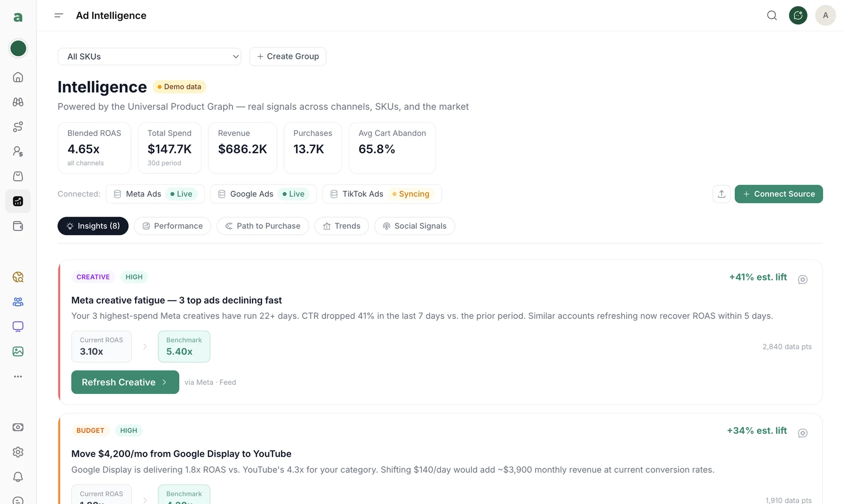844x504 pixels.
Task: Click the Benchmark 5.40x box
Action: coord(184,346)
